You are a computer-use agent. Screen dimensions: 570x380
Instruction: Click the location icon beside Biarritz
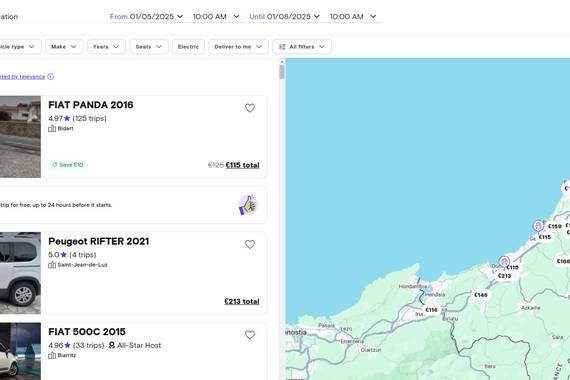[52, 355]
